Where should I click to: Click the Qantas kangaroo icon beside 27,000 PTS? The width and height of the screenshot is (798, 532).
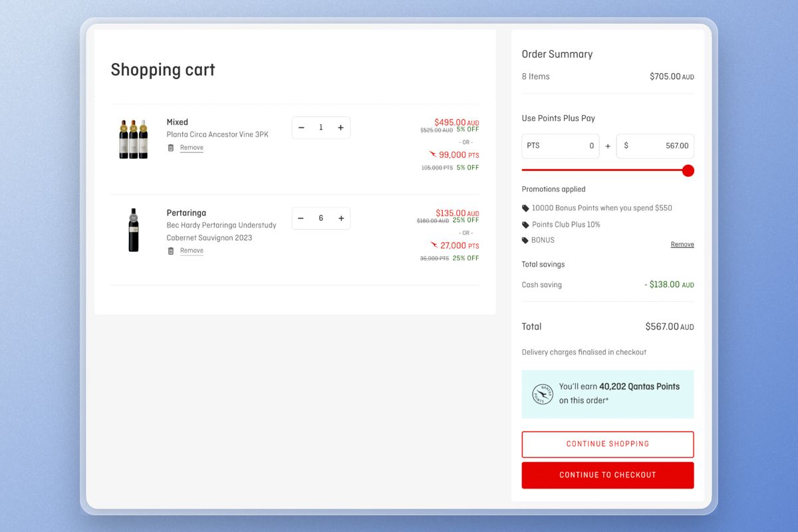tap(434, 245)
